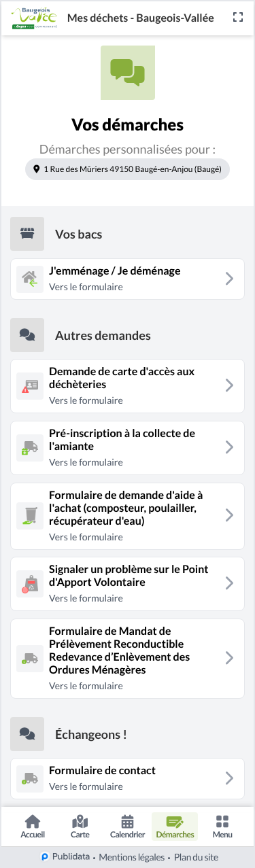Click the Point d'Apport Volontaire problem icon
Image resolution: width=255 pixels, height=868 pixels.
[30, 583]
